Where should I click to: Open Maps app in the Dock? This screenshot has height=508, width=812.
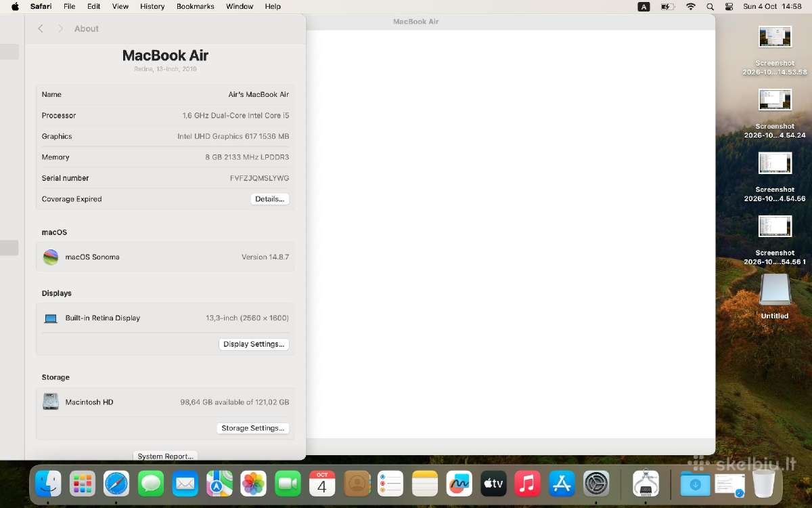click(x=219, y=484)
